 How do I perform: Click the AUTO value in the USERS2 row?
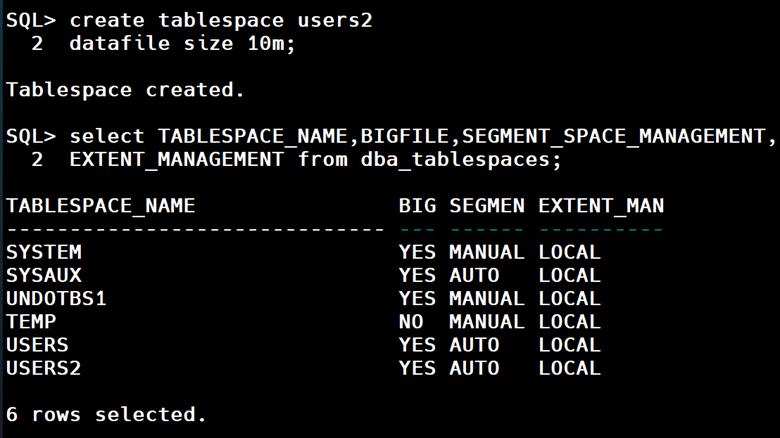(474, 368)
